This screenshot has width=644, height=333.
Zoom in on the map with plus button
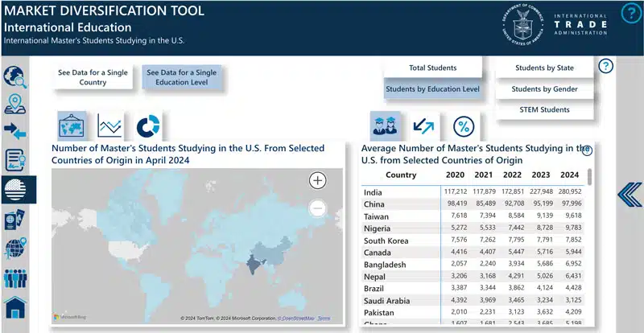[318, 181]
